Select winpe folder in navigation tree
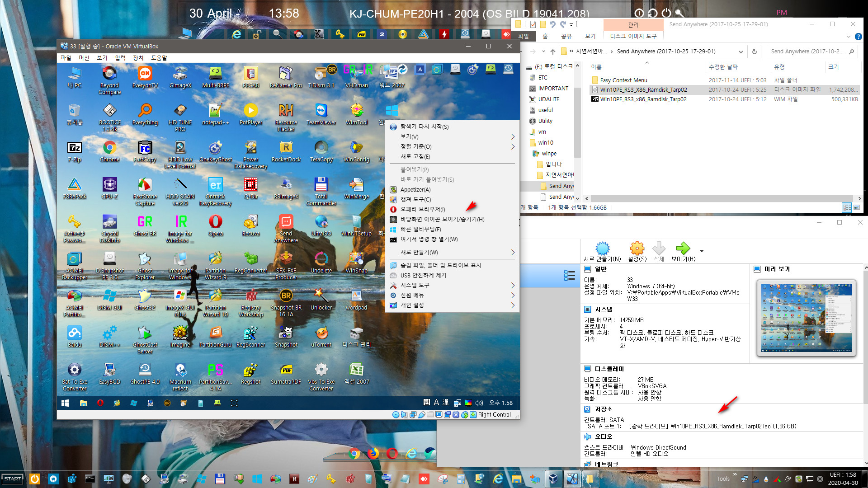This screenshot has width=868, height=488. (549, 154)
